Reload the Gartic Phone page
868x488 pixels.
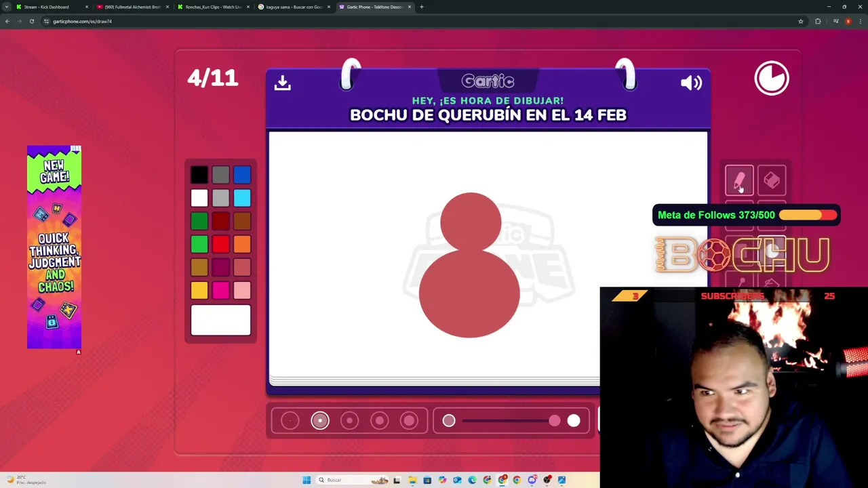click(x=32, y=21)
